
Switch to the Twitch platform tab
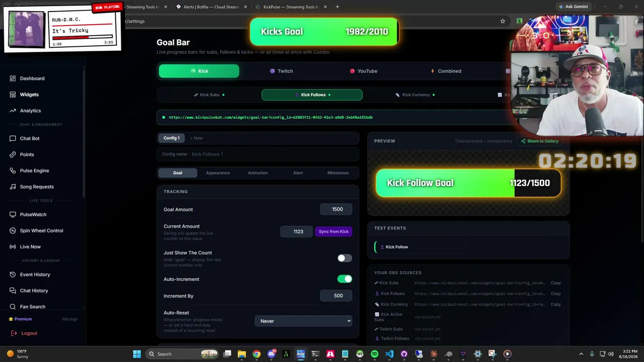281,71
